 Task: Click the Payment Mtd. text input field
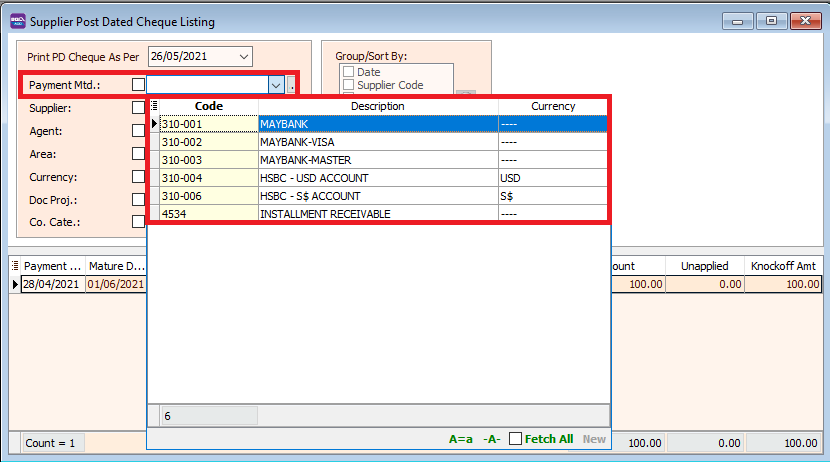[x=206, y=86]
